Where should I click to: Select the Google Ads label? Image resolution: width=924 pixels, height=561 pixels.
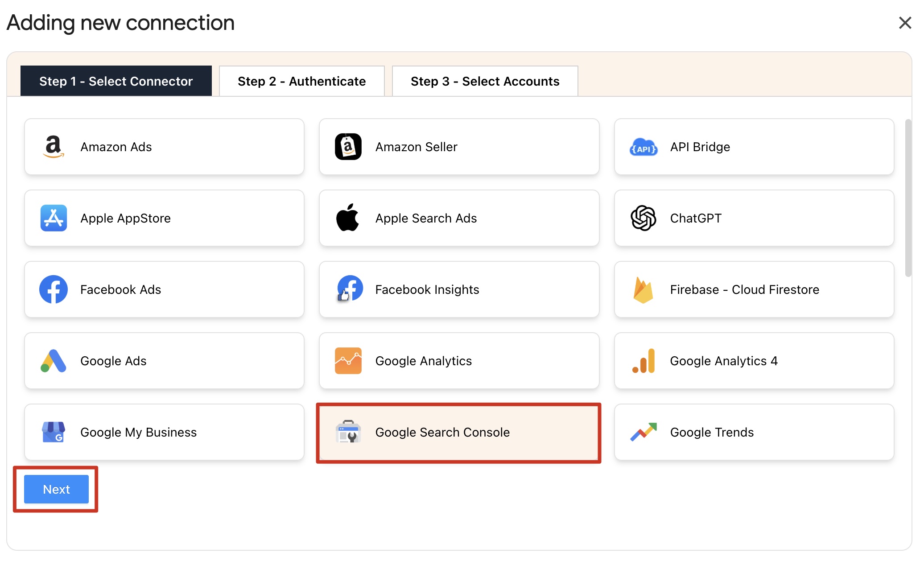(113, 361)
